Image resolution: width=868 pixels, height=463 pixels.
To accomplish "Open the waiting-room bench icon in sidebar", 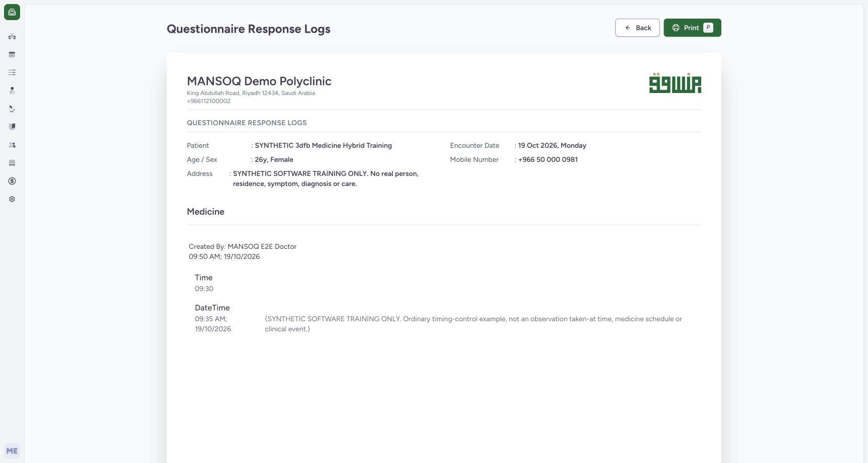I will [12, 163].
